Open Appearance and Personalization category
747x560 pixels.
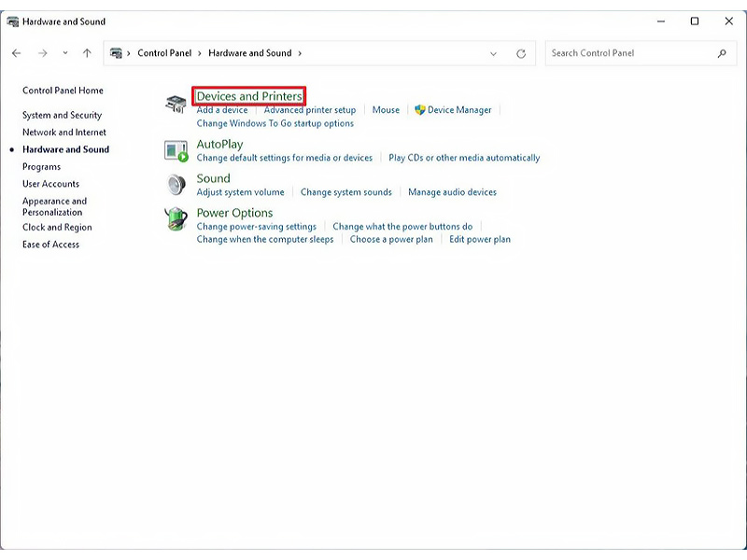click(54, 206)
